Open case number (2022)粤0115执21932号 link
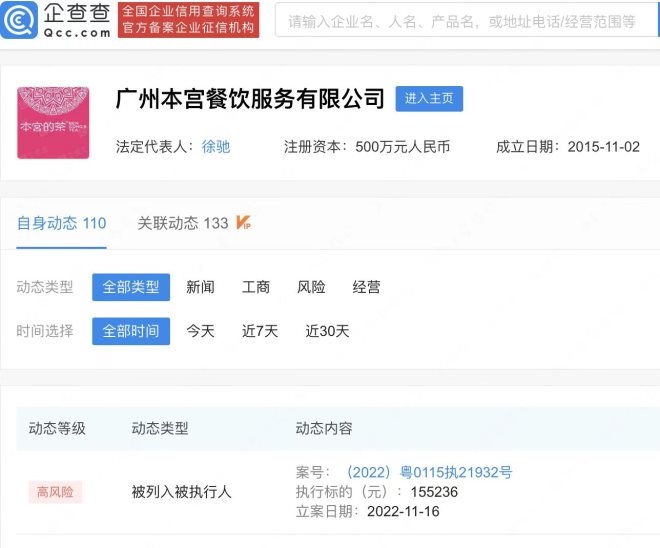Image resolution: width=660 pixels, height=548 pixels. click(x=428, y=472)
